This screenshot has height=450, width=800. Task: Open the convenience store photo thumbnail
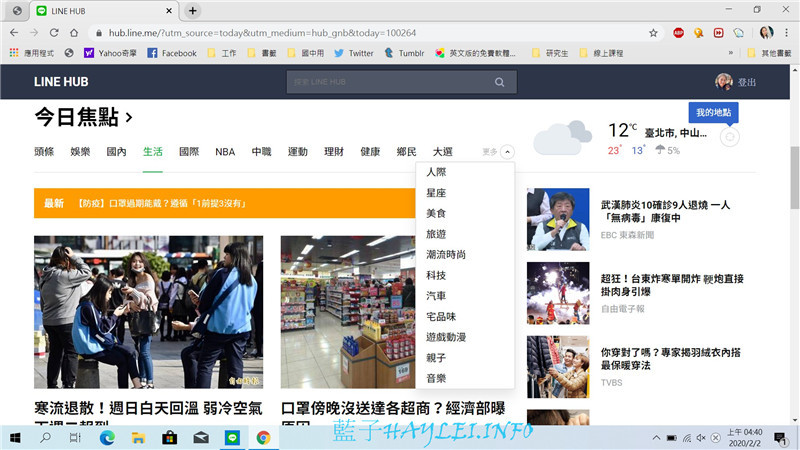tap(348, 312)
